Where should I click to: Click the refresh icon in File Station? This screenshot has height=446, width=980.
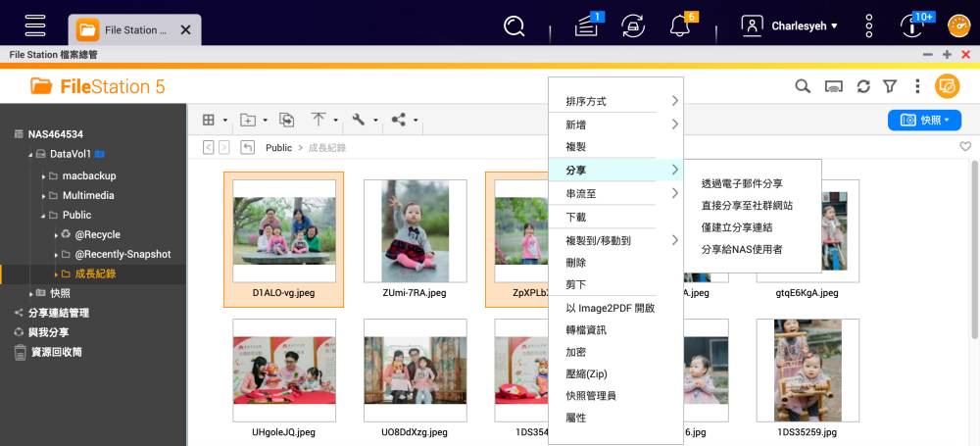pos(863,86)
